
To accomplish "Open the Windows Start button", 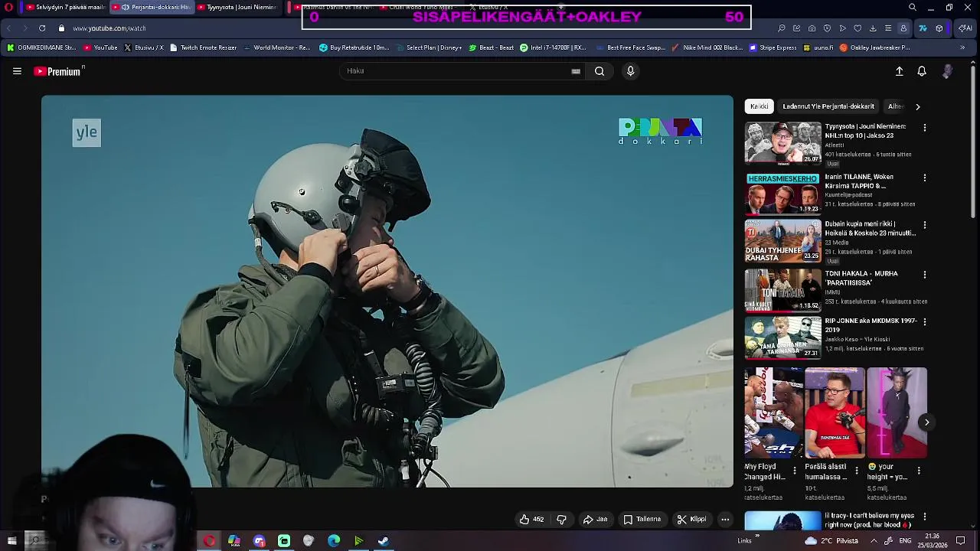I will click(11, 540).
